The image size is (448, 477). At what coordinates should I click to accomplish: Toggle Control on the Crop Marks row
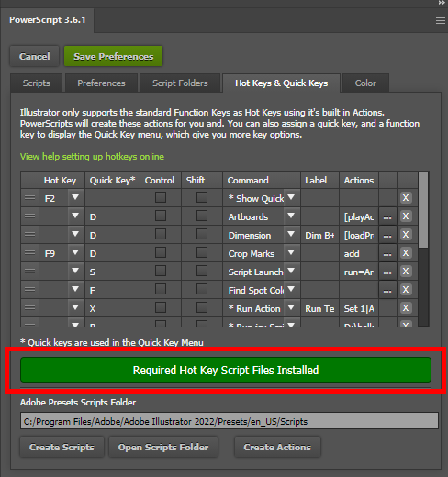coord(161,252)
